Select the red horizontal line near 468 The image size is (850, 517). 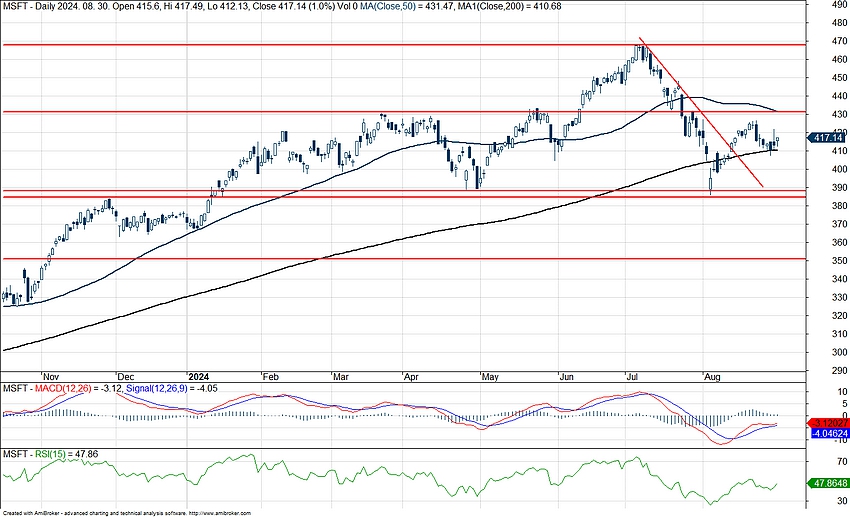click(403, 45)
